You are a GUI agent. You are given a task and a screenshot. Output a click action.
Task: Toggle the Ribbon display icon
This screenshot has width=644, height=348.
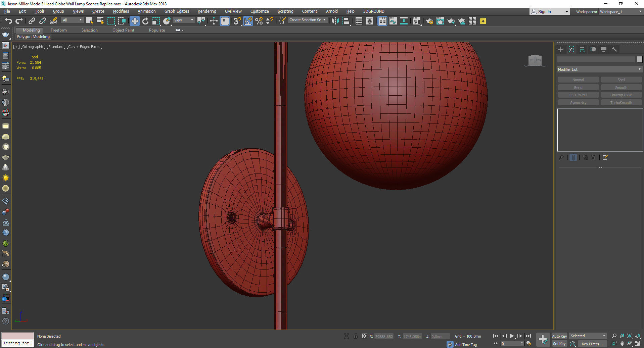click(382, 21)
